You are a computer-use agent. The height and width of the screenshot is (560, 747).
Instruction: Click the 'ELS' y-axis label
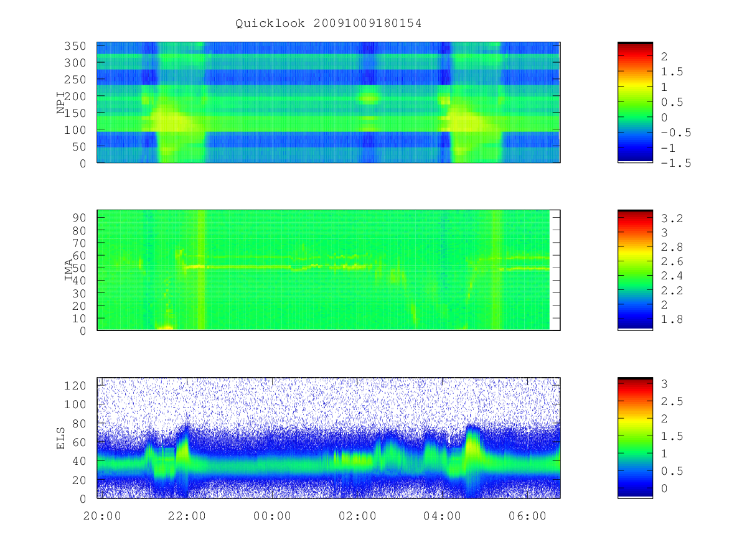click(61, 439)
